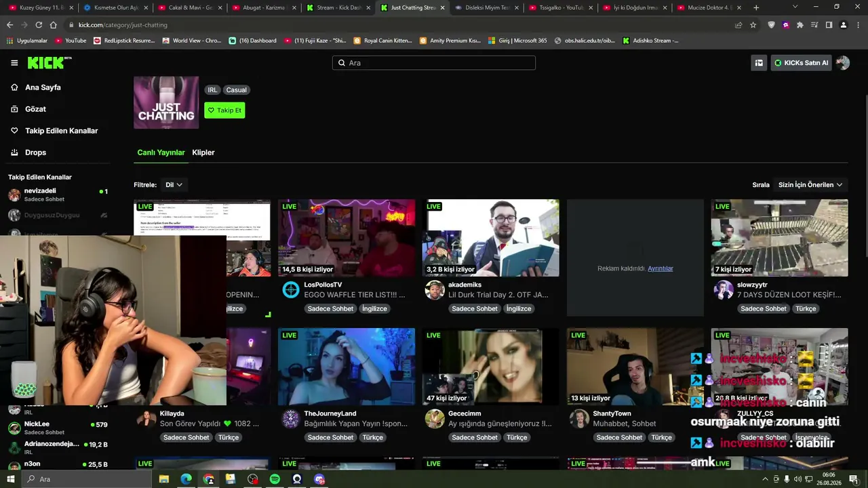Bookmark this page with the star icon
This screenshot has width=868, height=488.
click(x=753, y=25)
